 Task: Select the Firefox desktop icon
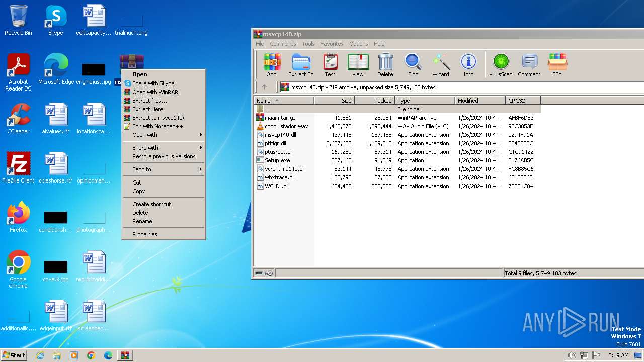[x=18, y=217]
